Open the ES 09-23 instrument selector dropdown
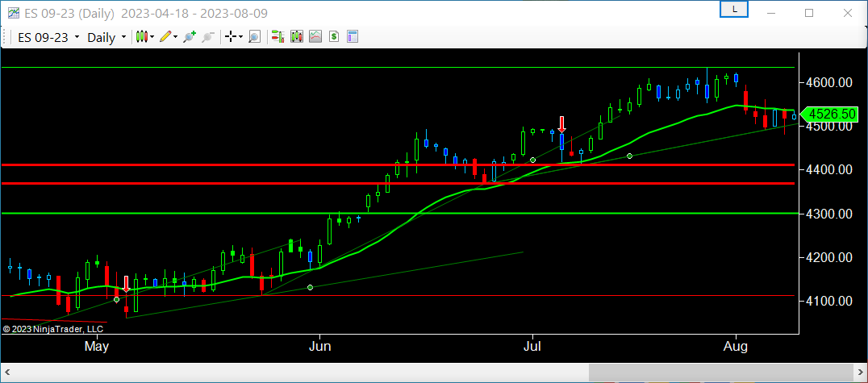This screenshot has height=383, width=868. (x=48, y=37)
